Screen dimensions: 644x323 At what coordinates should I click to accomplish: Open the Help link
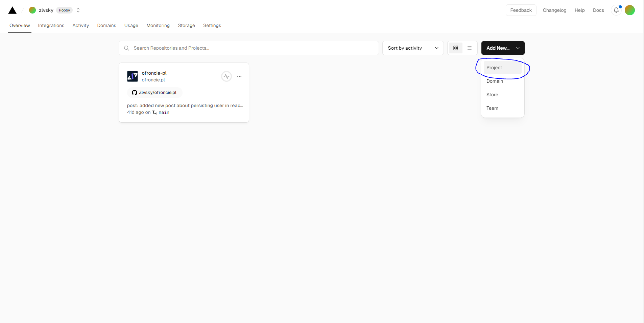[579, 10]
